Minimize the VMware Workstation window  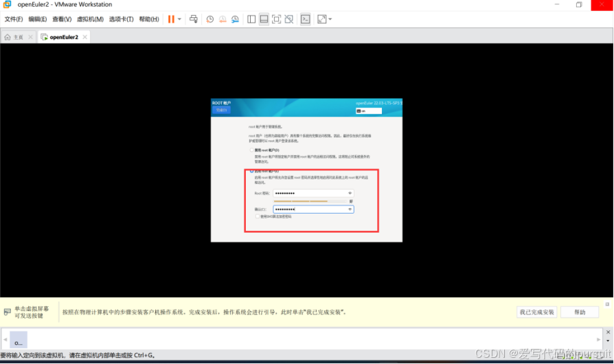pos(557,5)
